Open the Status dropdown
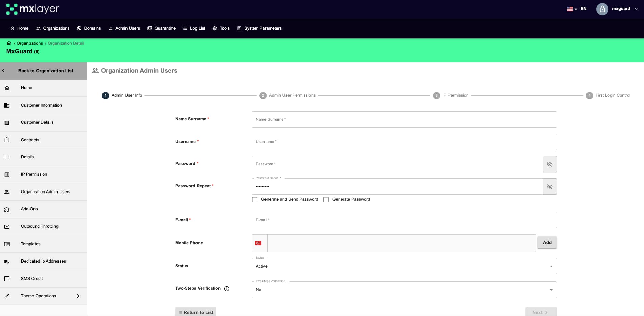Screen dimensions: 644x316 pyautogui.click(x=404, y=266)
